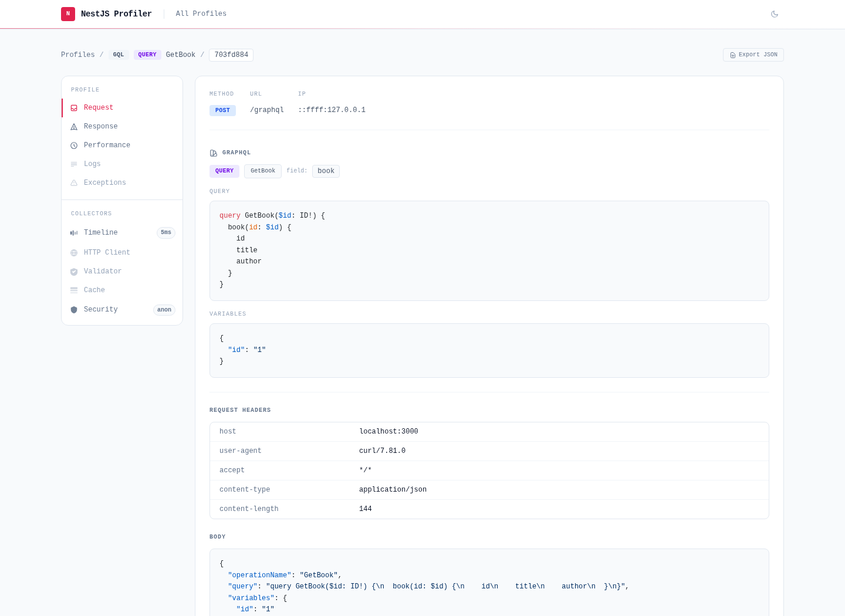The image size is (845, 616).
Task: Click the Response triangle icon in sidebar
Action: (x=74, y=127)
